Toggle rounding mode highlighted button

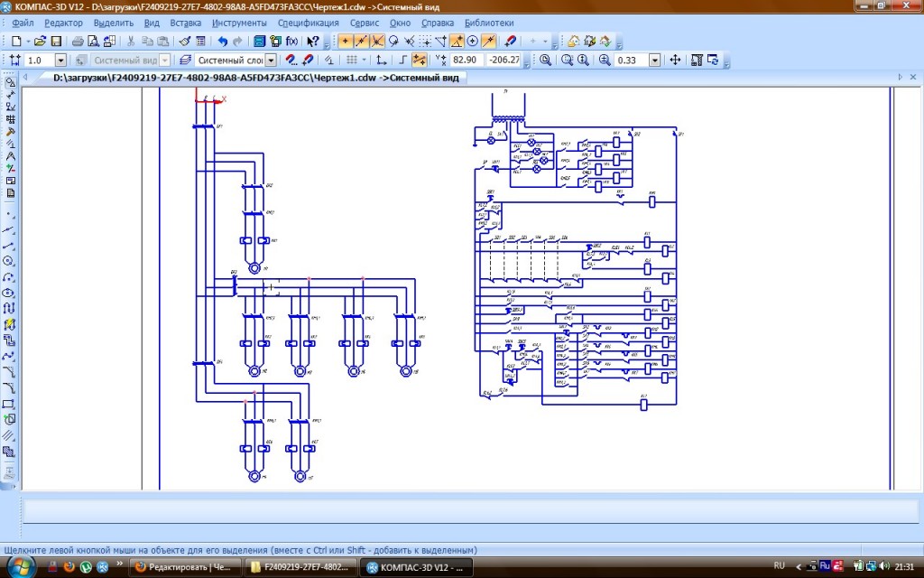[x=419, y=60]
